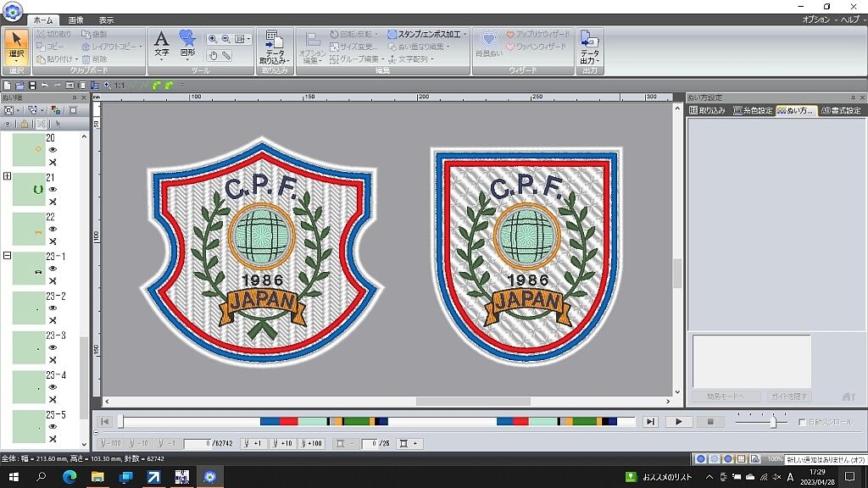
Task: Click the layer 22 thumbnail
Action: click(x=29, y=229)
